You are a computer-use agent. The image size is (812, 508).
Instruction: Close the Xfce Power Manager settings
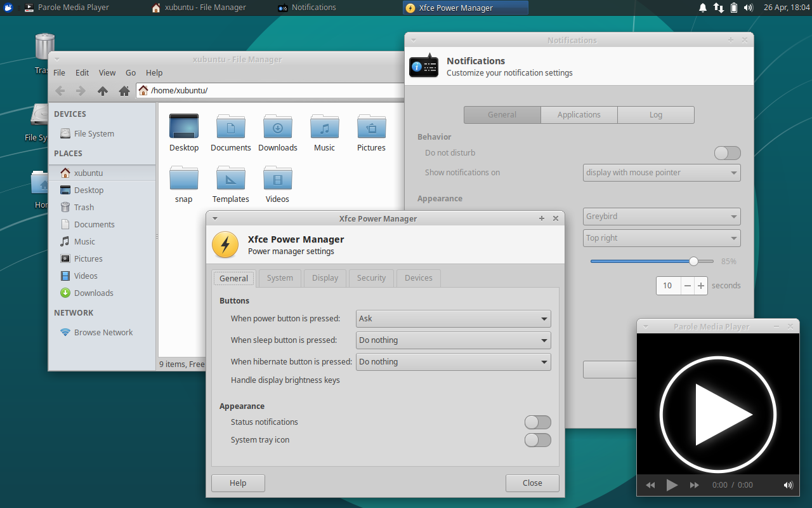click(532, 483)
